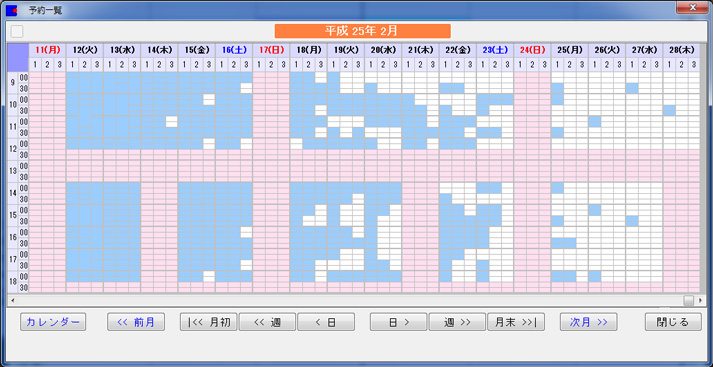Click the horizontal scrollbar right arrow
This screenshot has width=713, height=367.
[701, 300]
